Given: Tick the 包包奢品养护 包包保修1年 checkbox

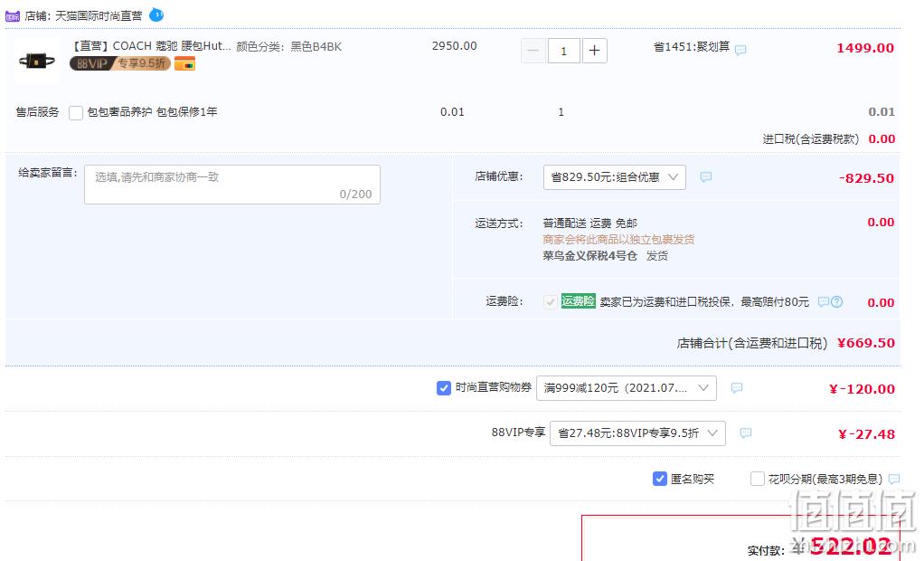Looking at the screenshot, I should click(x=76, y=113).
